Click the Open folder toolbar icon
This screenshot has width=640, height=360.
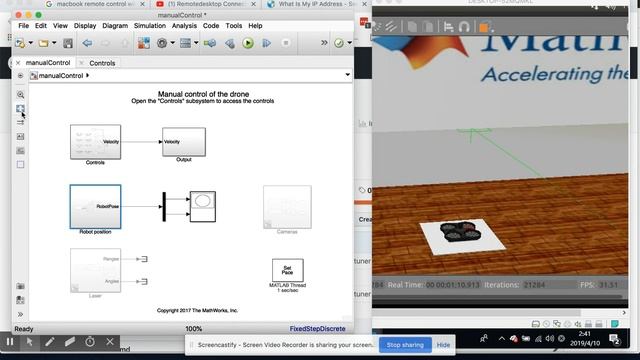click(43, 43)
